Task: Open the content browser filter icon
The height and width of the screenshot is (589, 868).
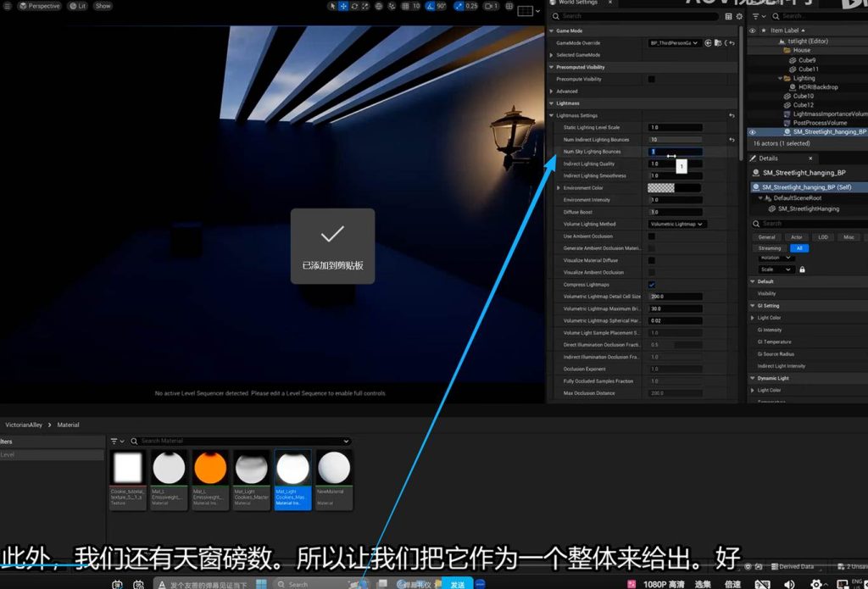Action: click(x=115, y=442)
